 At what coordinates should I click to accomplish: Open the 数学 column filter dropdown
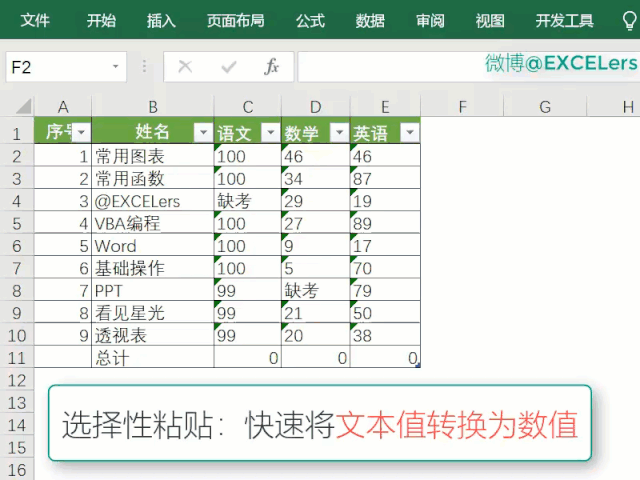click(x=339, y=132)
